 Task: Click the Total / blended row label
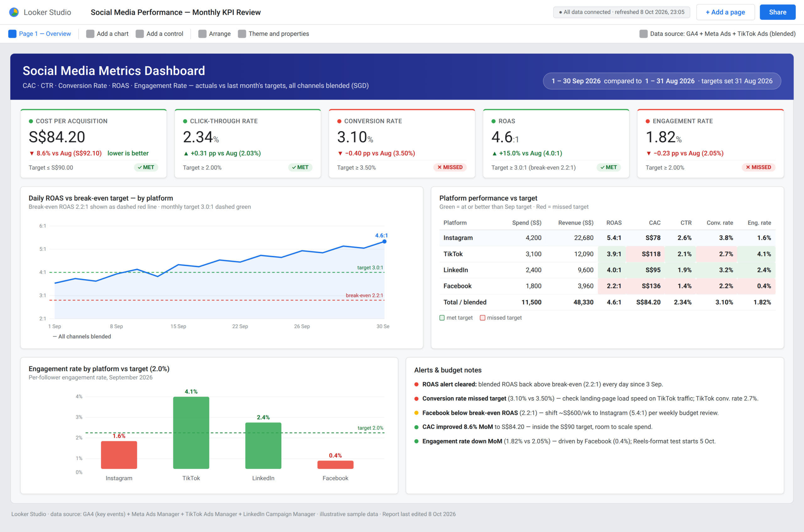(x=465, y=302)
